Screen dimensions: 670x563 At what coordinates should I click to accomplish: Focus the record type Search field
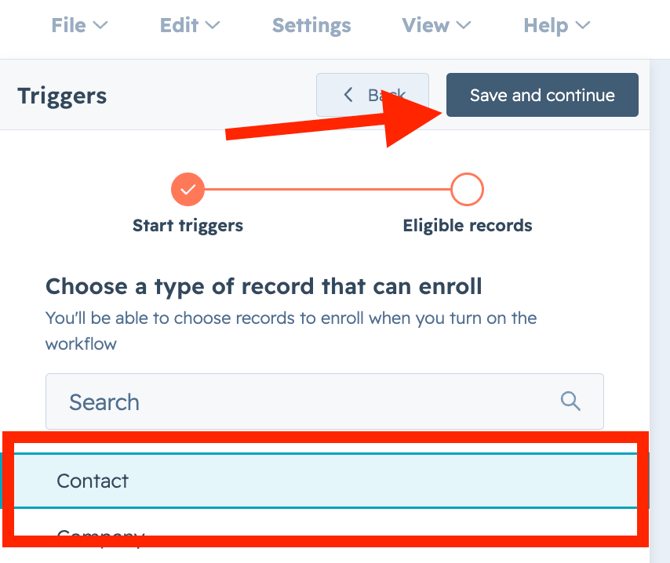pyautogui.click(x=300, y=402)
